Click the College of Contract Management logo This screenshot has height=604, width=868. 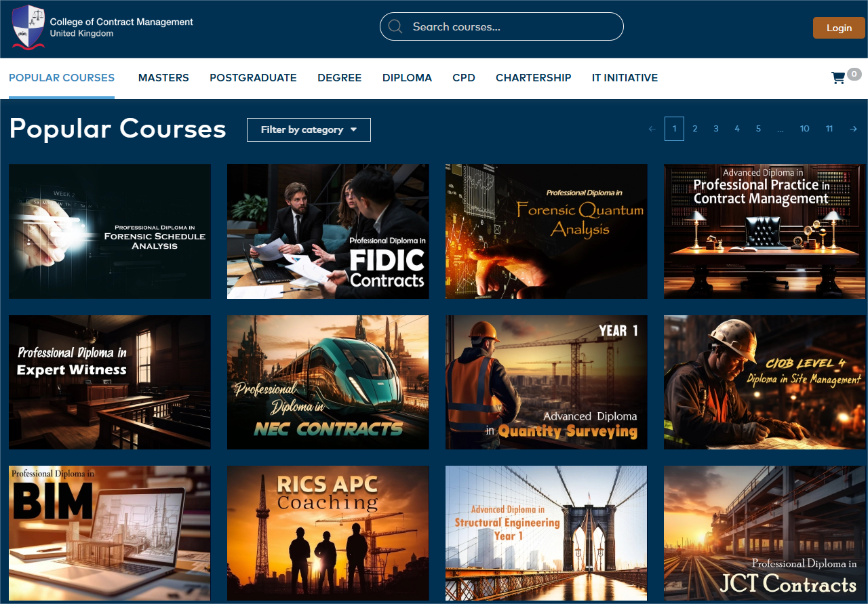(x=28, y=27)
